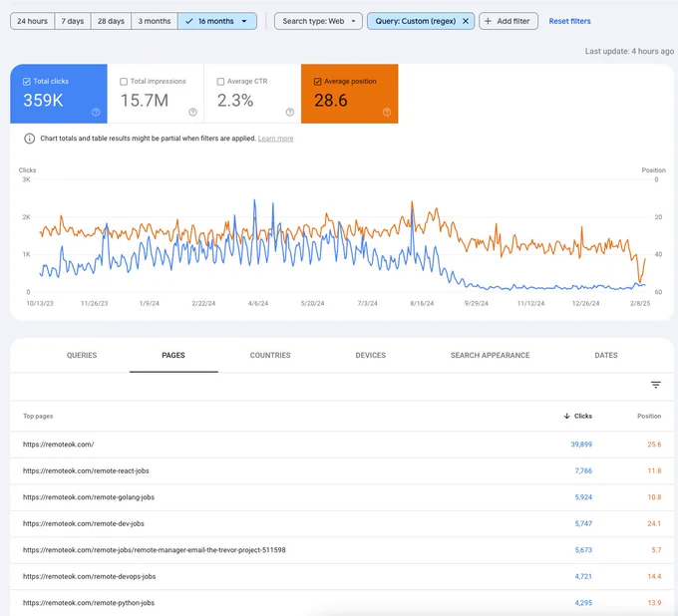
Task: Click the Last update: 4 hours ago text
Action: (629, 51)
